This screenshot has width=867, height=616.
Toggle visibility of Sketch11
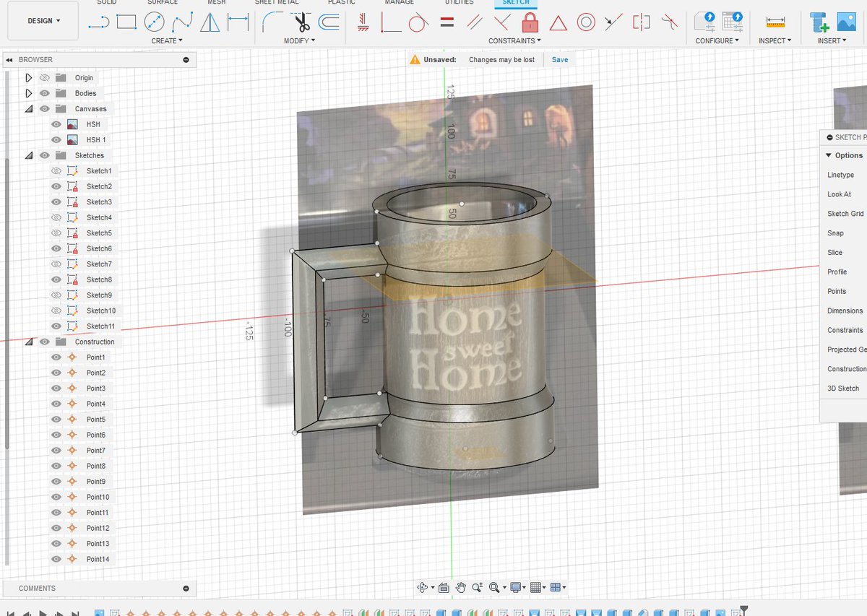[x=56, y=326]
